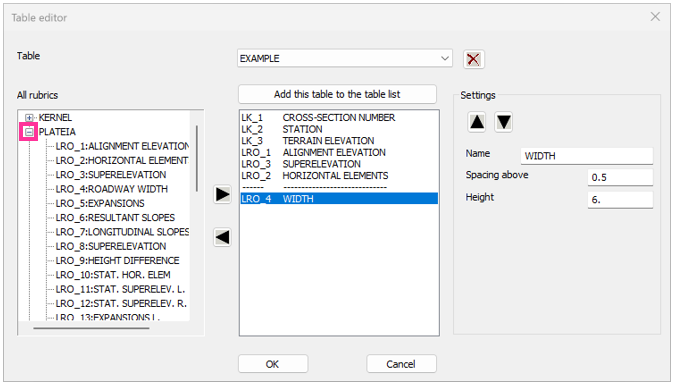Select LRO_10:STAT. HOR. ELEM in tree
The image size is (675, 386).
tap(113, 275)
